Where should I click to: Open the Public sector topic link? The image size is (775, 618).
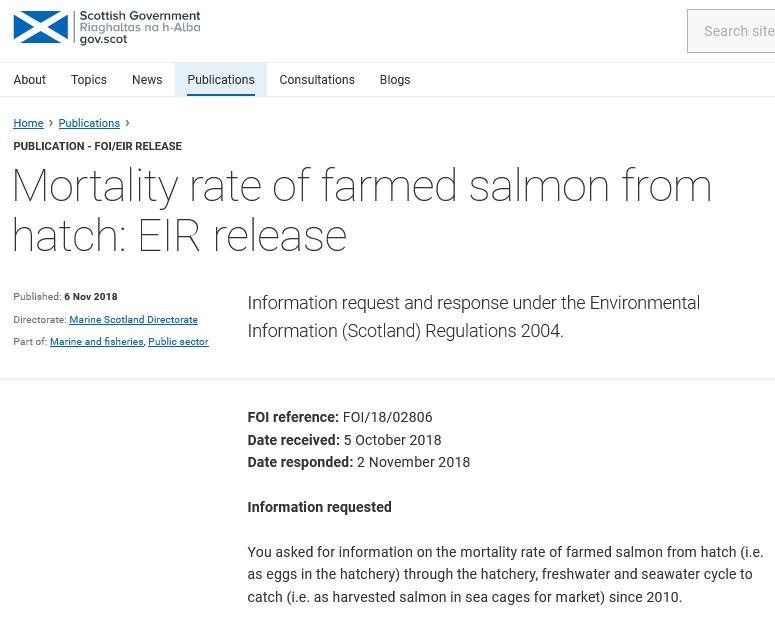[x=178, y=342]
